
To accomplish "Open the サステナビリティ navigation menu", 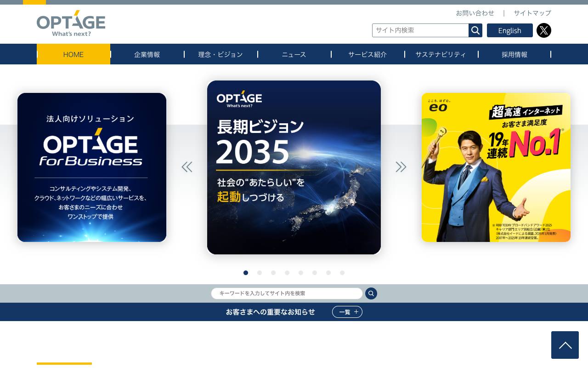I will (441, 54).
